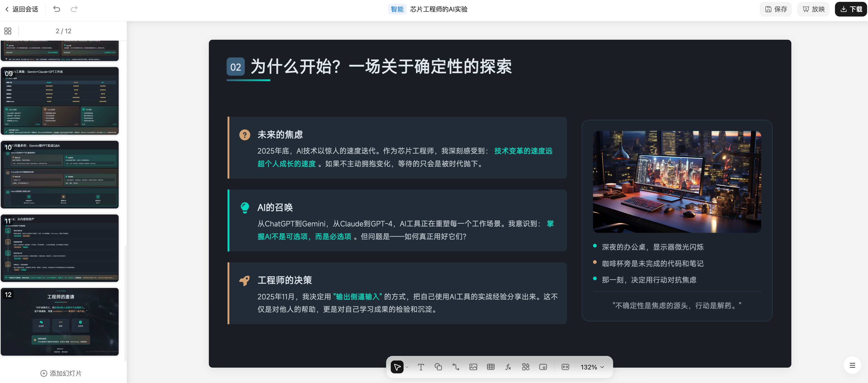Image resolution: width=868 pixels, height=383 pixels.
Task: Open the hamburger menu at bottom right
Action: 852,365
